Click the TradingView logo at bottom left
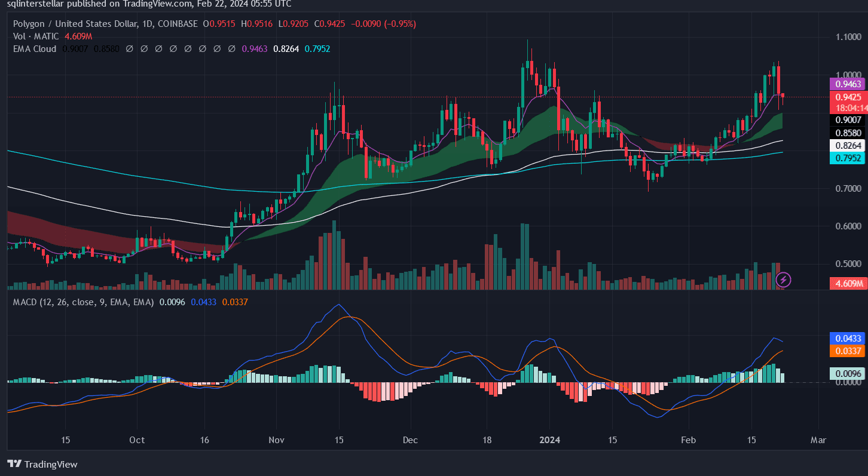 (42, 464)
